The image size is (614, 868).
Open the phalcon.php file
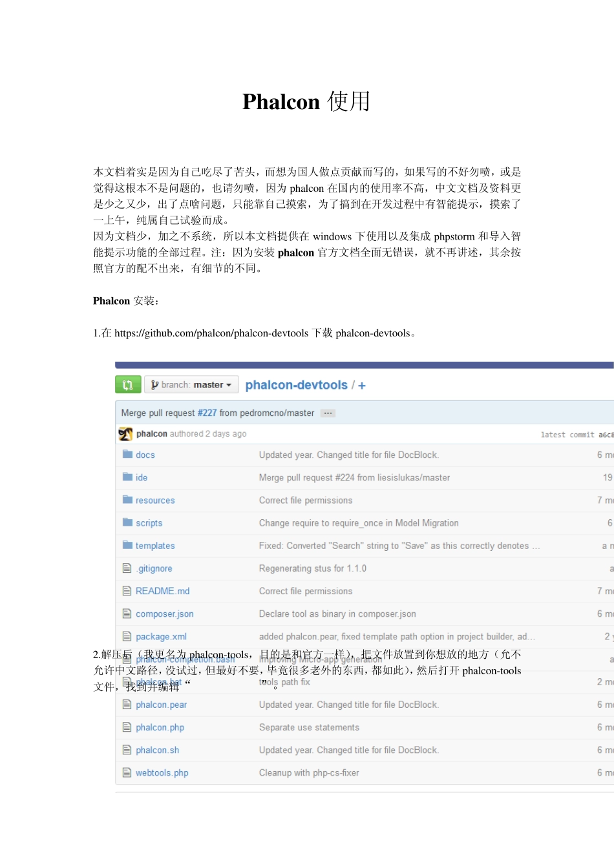click(x=160, y=728)
